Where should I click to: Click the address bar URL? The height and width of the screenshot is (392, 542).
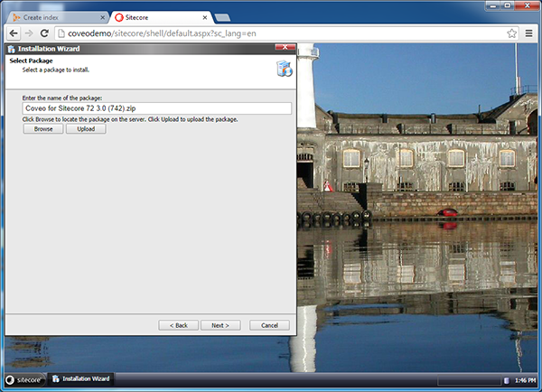(x=162, y=33)
